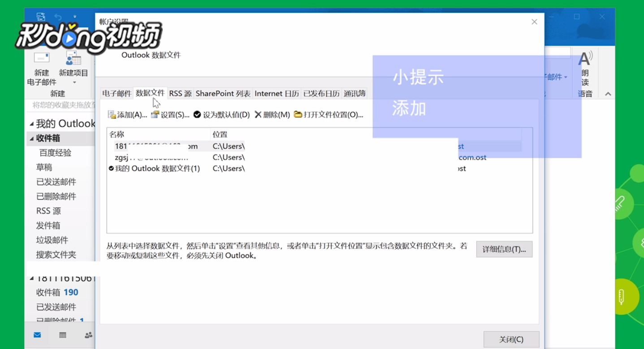The width and height of the screenshot is (644, 349).
Task: Switch to Mail view icon at bottom
Action: (x=37, y=335)
